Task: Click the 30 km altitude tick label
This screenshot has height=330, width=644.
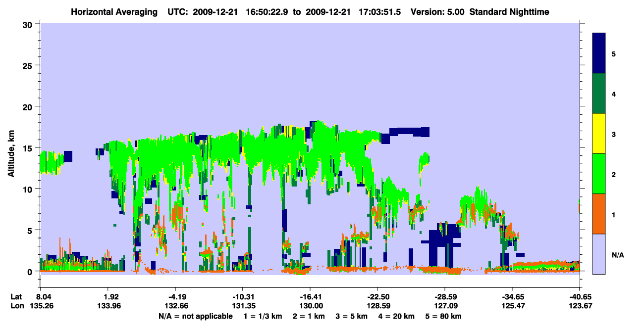Action: [x=29, y=24]
